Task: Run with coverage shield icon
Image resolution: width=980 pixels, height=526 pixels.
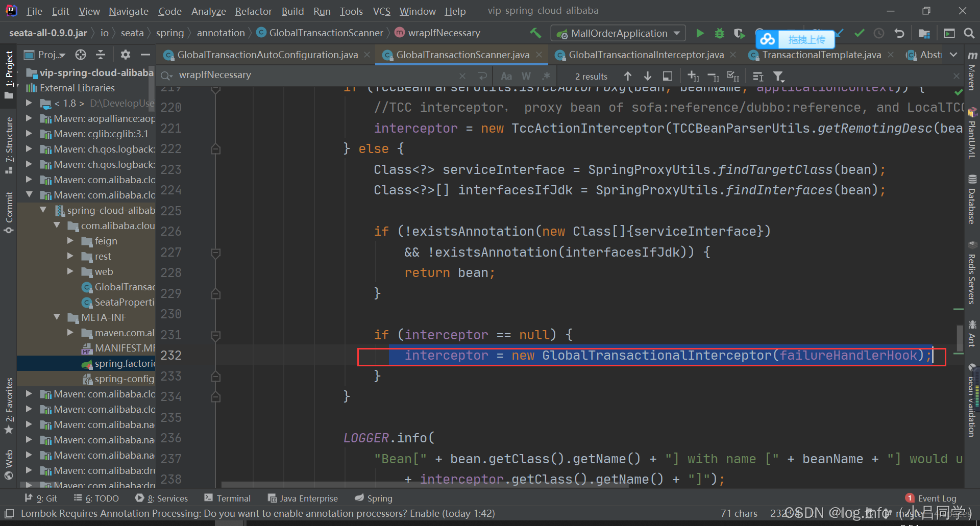Action: pyautogui.click(x=739, y=33)
